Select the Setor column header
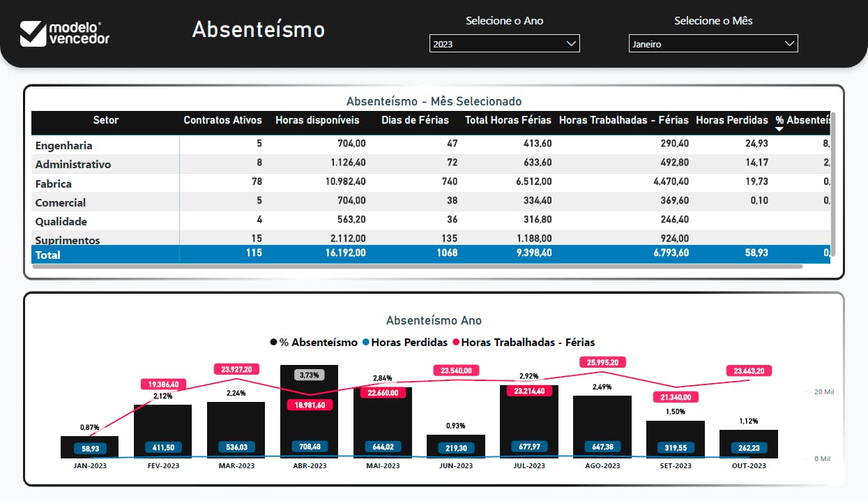This screenshot has height=501, width=868. tap(105, 120)
